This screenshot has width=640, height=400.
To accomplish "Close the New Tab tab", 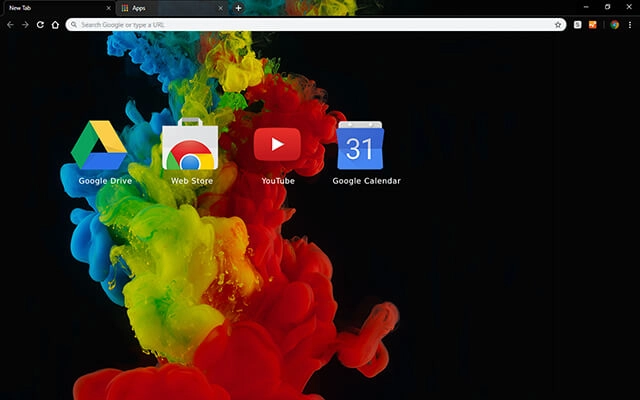I will 109,8.
